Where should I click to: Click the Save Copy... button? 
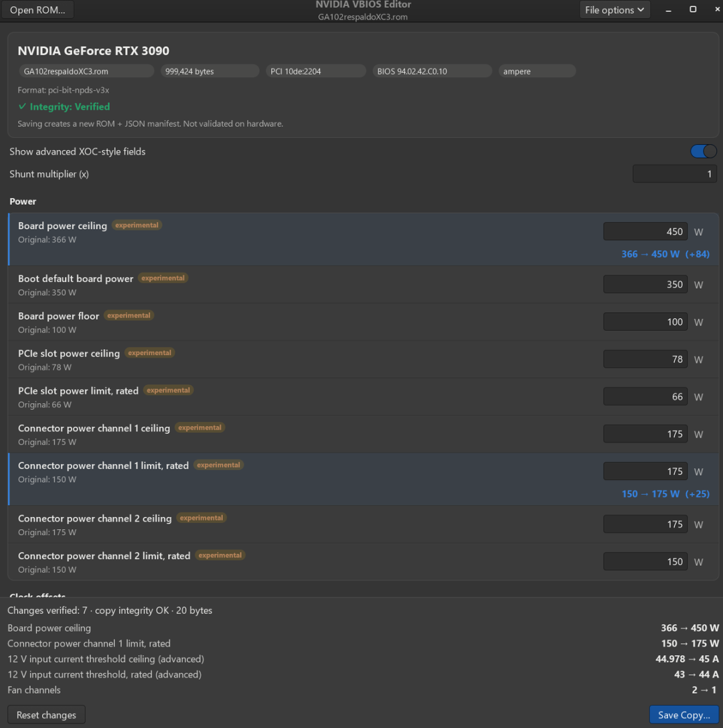tap(684, 715)
